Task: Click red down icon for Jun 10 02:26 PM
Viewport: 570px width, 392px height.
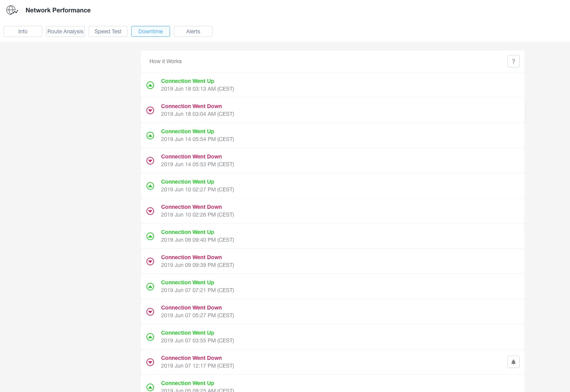Action: pyautogui.click(x=150, y=211)
